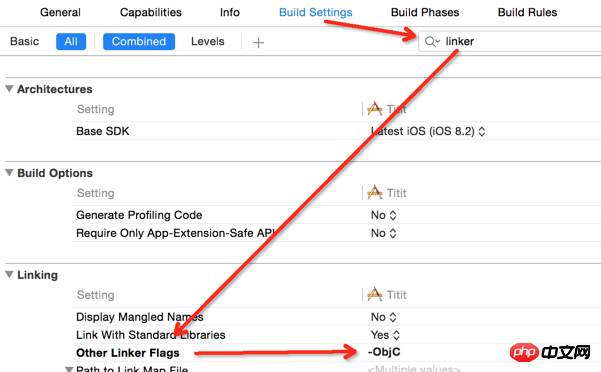Viewport: 601px width, 372px height.
Task: Open Generate Profiling Code No popup
Action: point(383,215)
